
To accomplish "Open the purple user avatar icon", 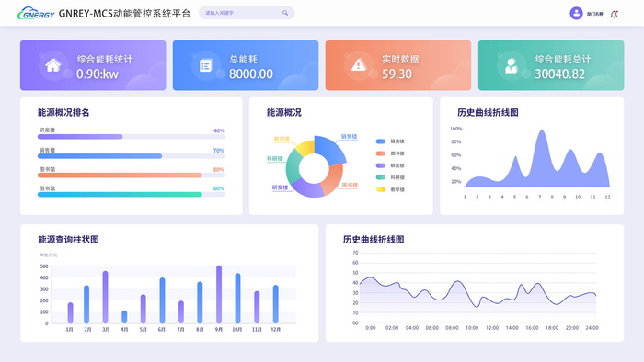I will (x=576, y=13).
